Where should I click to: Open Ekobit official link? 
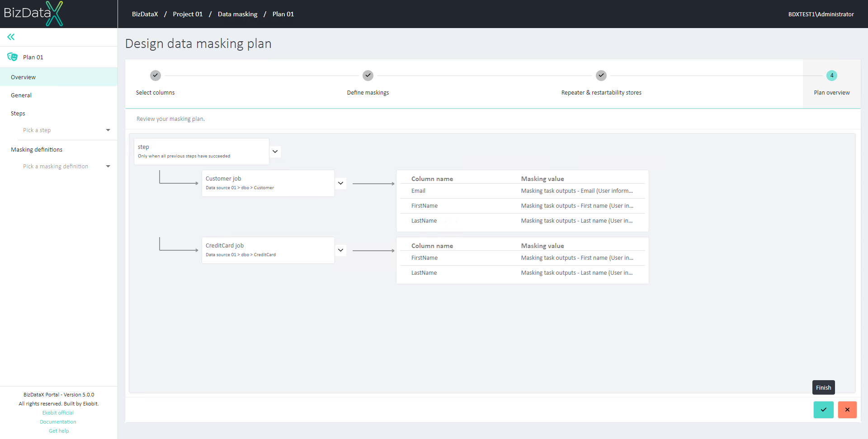click(58, 413)
